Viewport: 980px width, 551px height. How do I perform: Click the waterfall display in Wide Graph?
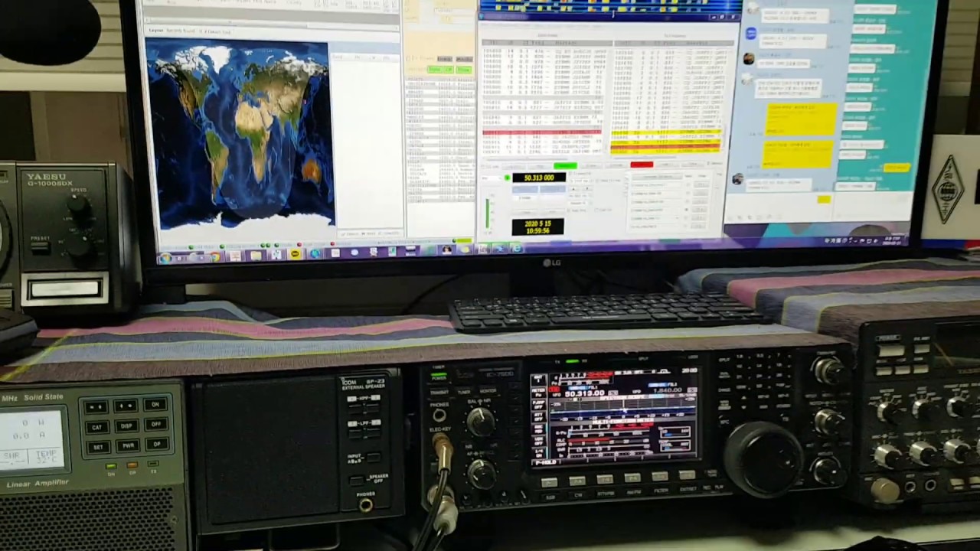point(609,7)
